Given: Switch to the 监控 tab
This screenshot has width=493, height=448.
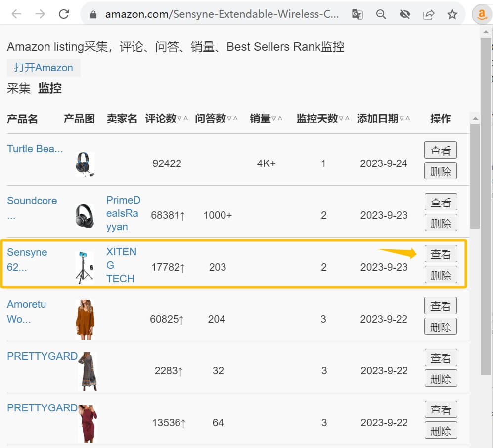Looking at the screenshot, I should pos(49,88).
